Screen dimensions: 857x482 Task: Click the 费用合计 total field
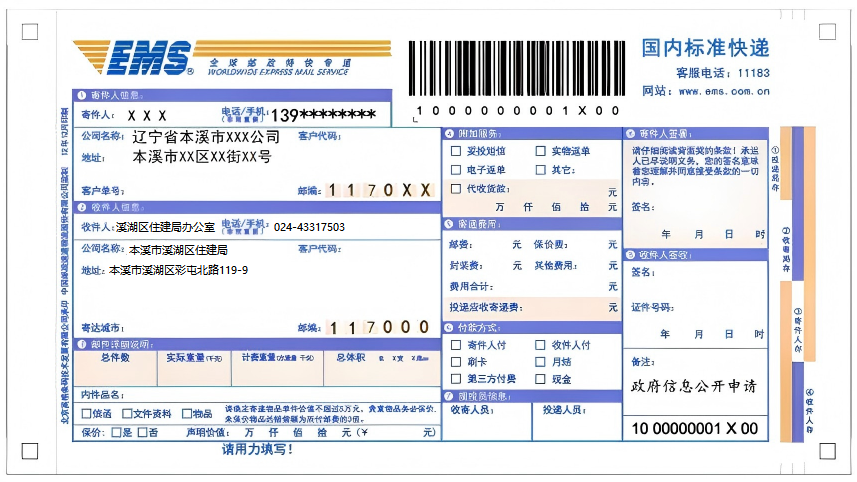point(533,286)
